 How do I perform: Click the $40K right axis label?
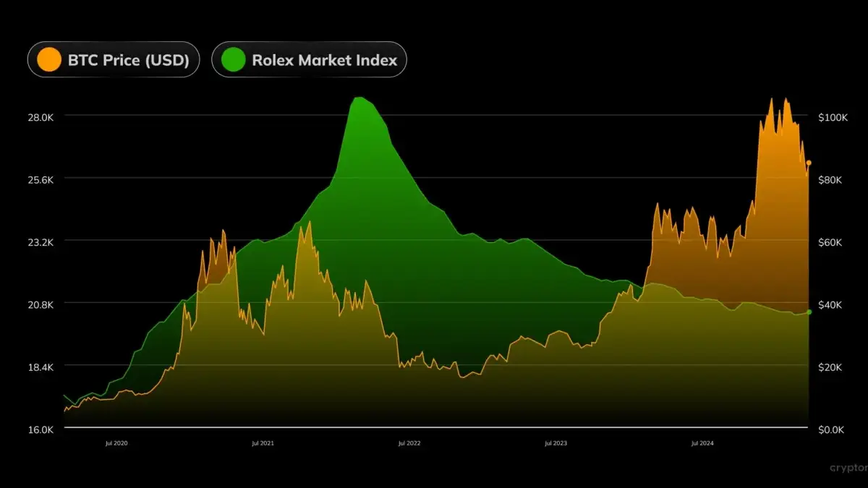click(830, 304)
